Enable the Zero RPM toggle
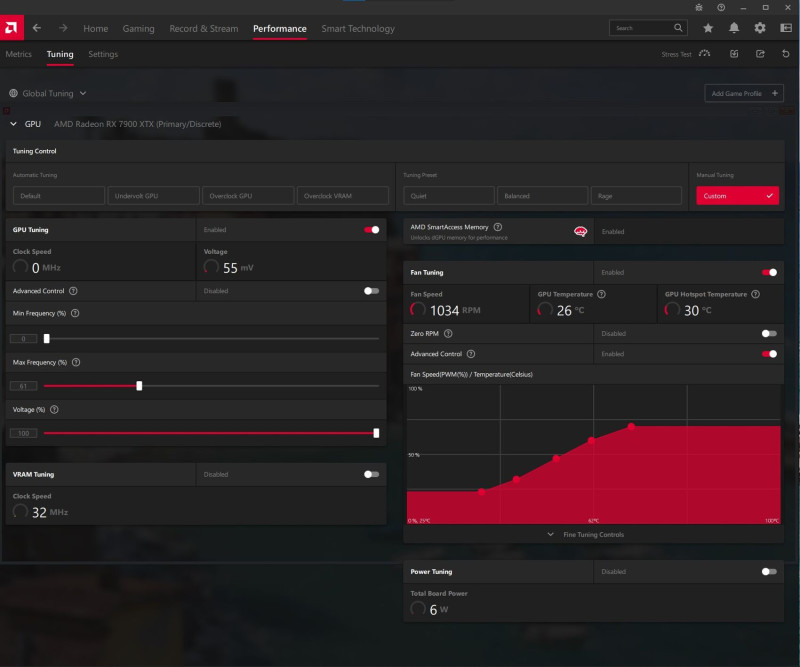This screenshot has width=800, height=667. [x=769, y=334]
